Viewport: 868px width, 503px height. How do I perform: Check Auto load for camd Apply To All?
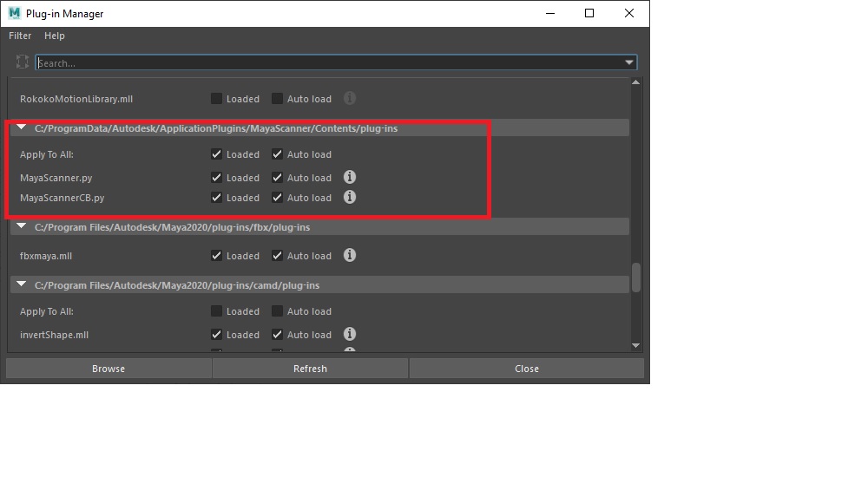point(278,311)
